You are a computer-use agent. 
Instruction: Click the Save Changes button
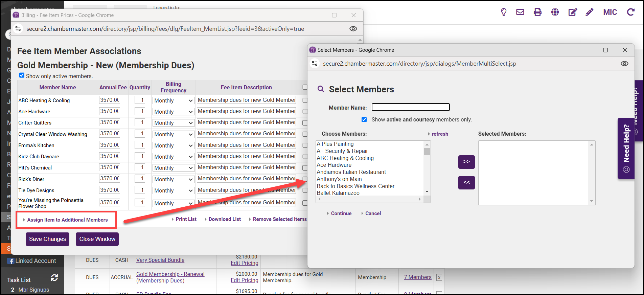pos(48,239)
